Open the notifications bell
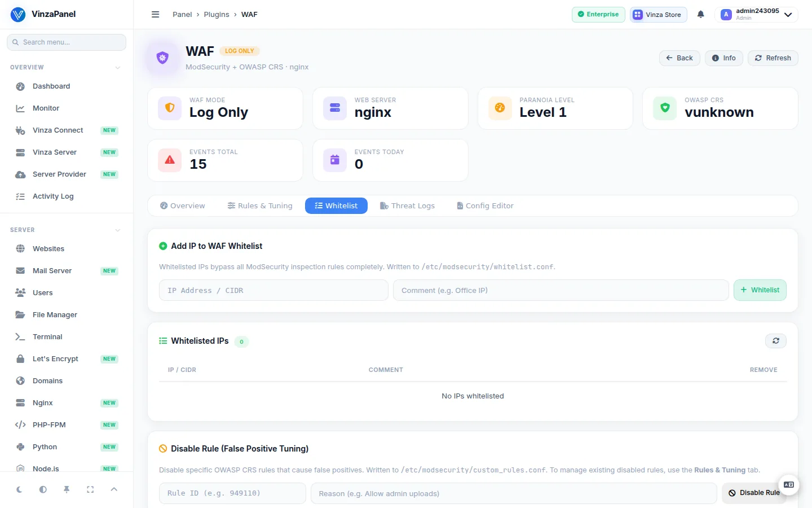This screenshot has width=812, height=508. (701, 15)
